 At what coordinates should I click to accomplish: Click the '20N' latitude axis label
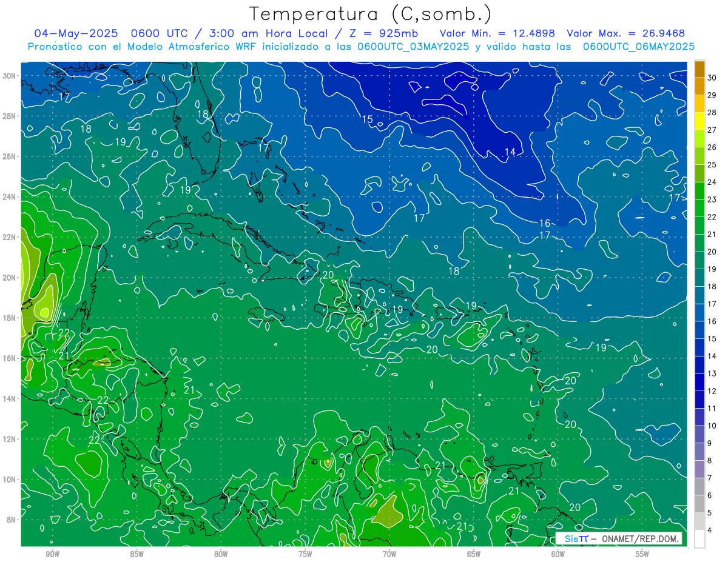pyautogui.click(x=10, y=278)
